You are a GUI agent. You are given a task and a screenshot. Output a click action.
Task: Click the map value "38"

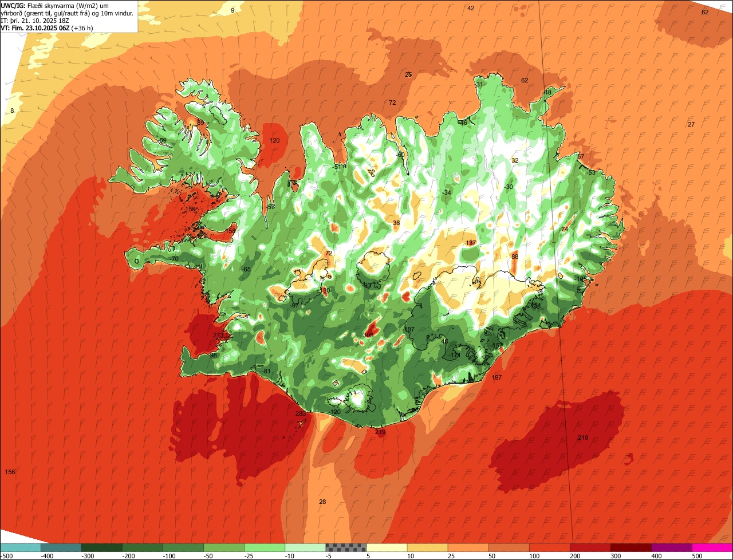(396, 223)
